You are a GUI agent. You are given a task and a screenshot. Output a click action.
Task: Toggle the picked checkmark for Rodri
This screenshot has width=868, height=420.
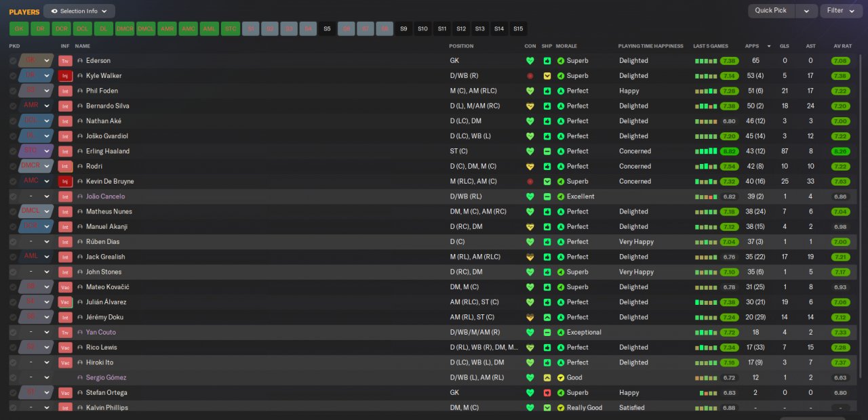click(13, 167)
